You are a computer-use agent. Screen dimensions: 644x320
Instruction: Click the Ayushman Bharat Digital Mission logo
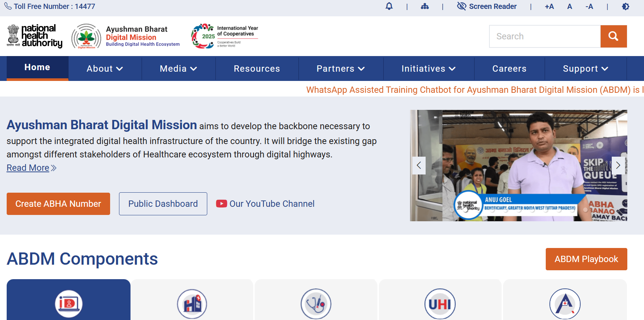click(125, 36)
